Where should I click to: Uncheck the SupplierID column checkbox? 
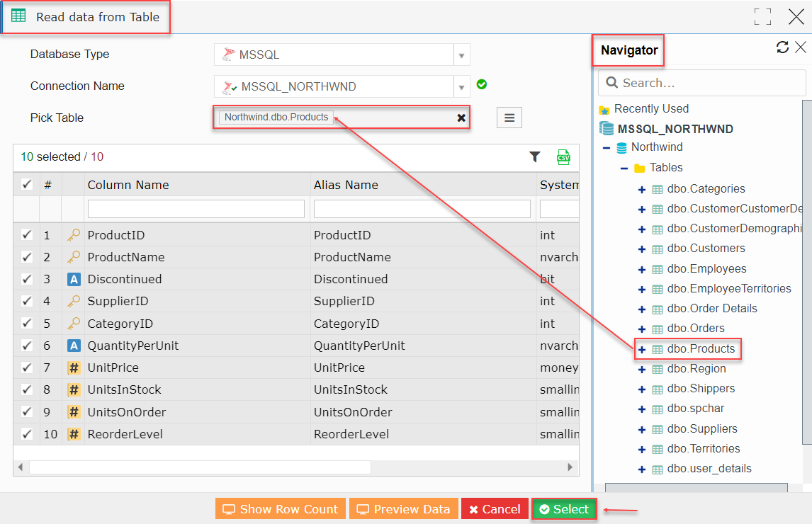pyautogui.click(x=26, y=301)
